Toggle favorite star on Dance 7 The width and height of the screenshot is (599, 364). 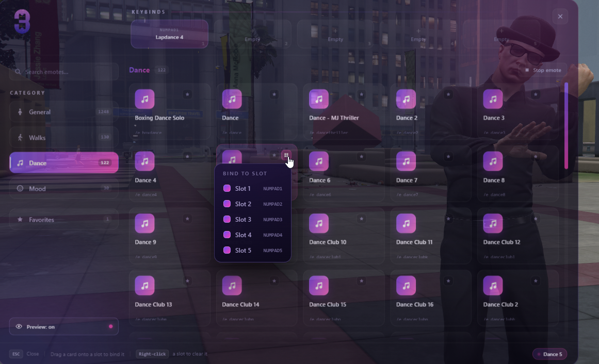point(448,156)
